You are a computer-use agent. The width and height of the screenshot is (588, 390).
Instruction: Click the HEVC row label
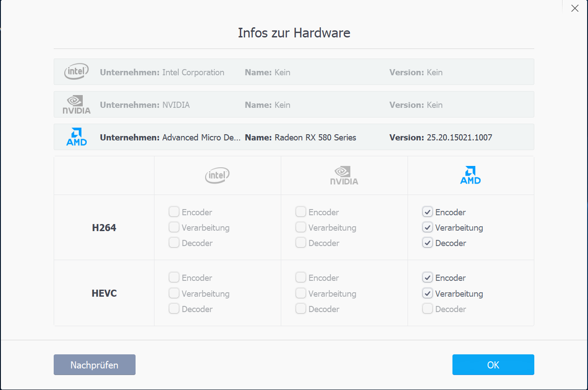coord(104,293)
